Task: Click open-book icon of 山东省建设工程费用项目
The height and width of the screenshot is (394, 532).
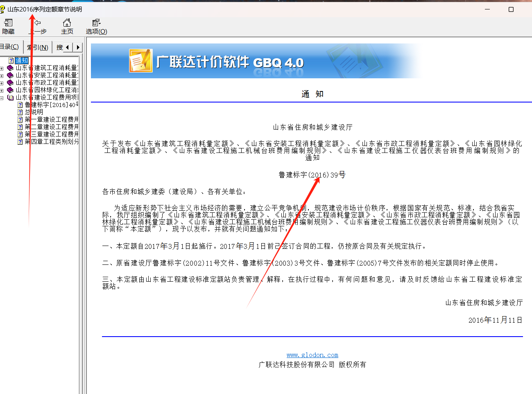Action: point(10,98)
